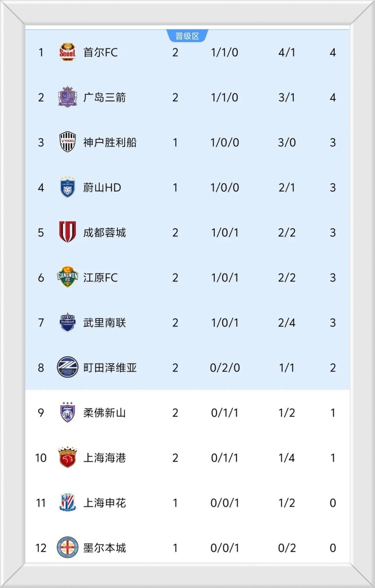Open the Melbourne City circular crest

click(x=67, y=548)
